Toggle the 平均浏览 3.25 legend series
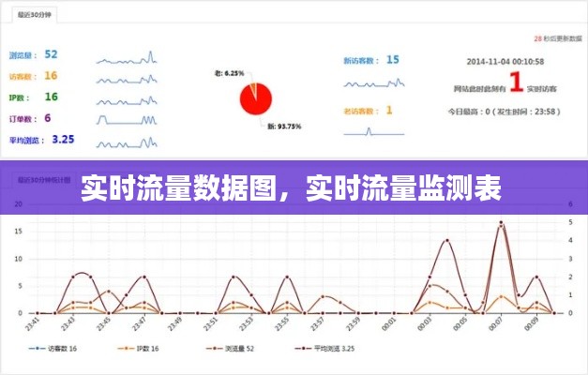The image size is (588, 375). [x=324, y=348]
